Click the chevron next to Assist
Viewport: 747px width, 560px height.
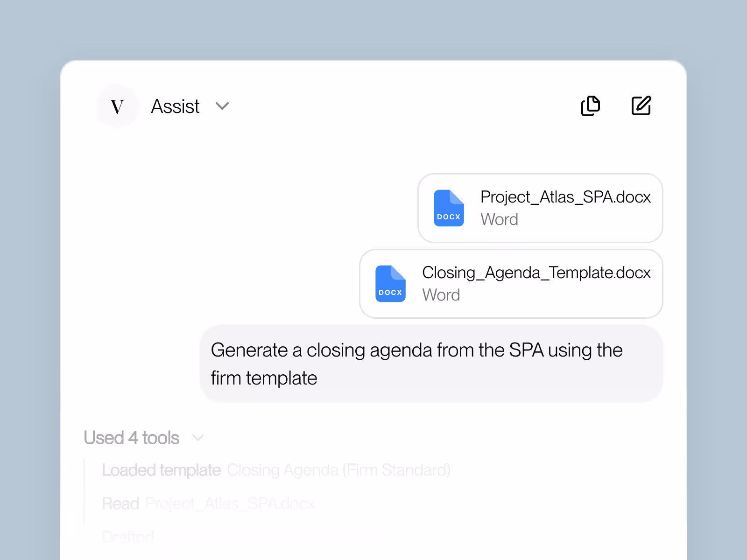[222, 106]
